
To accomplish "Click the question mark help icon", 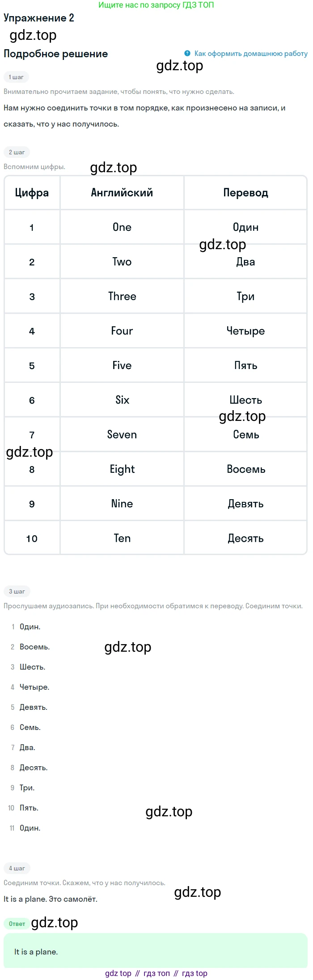I will 187,53.
